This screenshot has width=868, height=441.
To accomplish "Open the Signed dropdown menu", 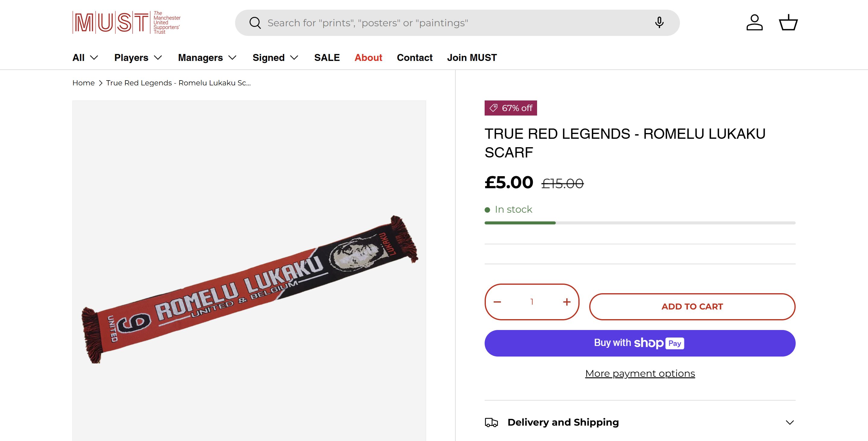I will click(275, 58).
